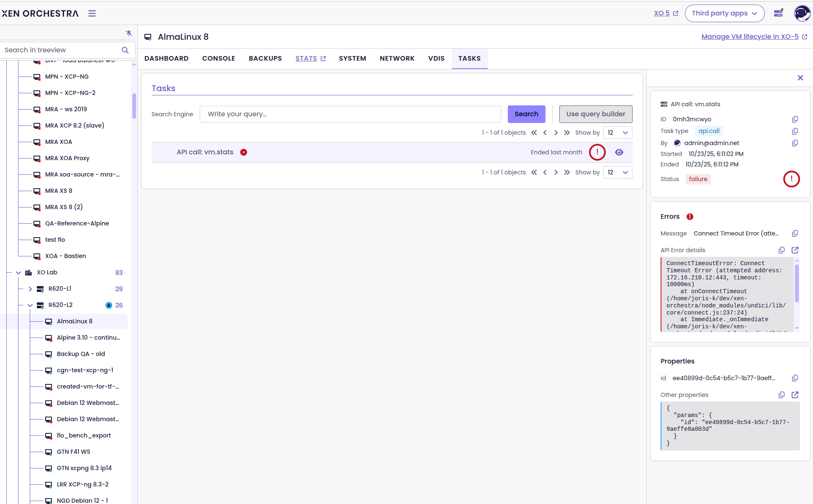Open the Third party apps dropdown
The image size is (813, 504).
coord(724,13)
